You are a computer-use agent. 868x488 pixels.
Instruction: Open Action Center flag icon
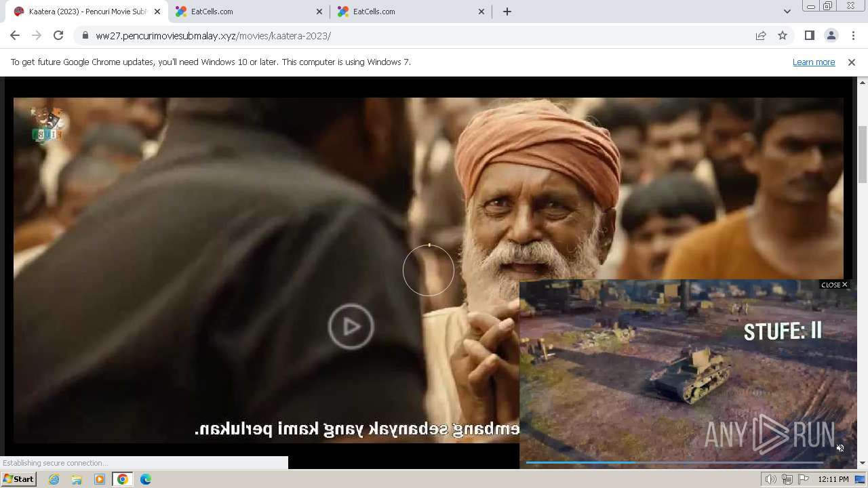804,479
